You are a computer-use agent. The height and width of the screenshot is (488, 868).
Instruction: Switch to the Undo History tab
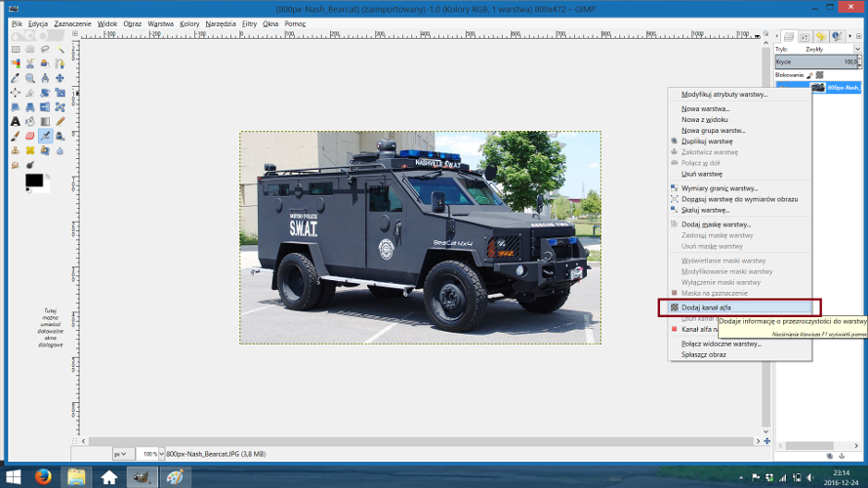pos(821,36)
